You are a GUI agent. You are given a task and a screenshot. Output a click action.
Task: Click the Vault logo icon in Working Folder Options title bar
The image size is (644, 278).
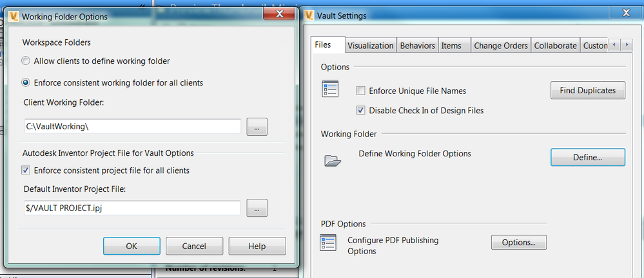(12, 17)
